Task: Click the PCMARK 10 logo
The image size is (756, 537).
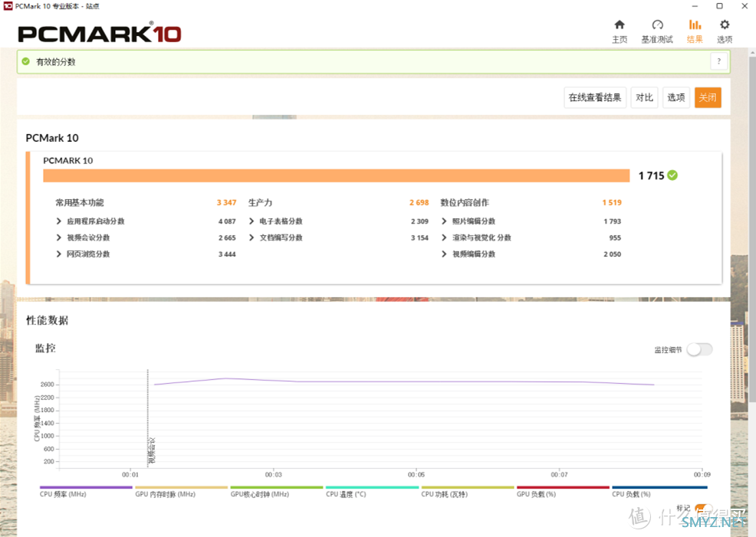Action: coord(100,33)
